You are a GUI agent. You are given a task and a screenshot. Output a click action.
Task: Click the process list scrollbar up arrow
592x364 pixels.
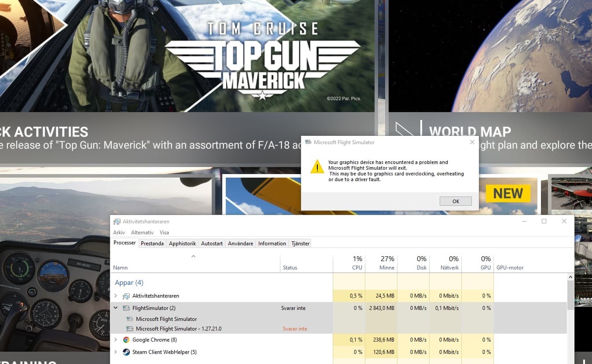[570, 277]
